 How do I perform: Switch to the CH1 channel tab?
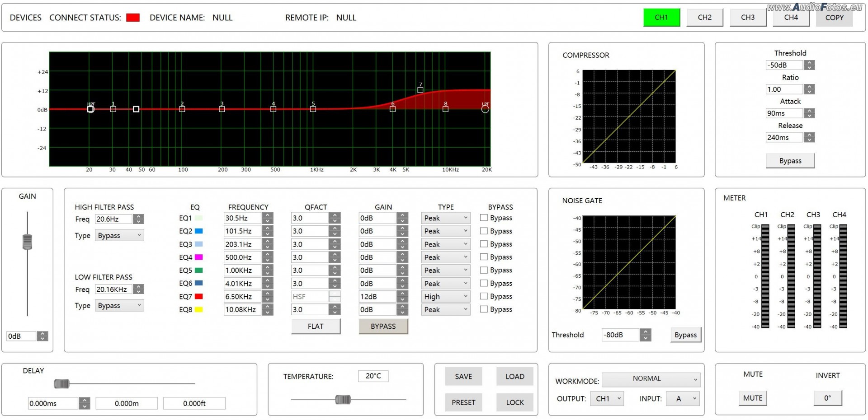(661, 18)
